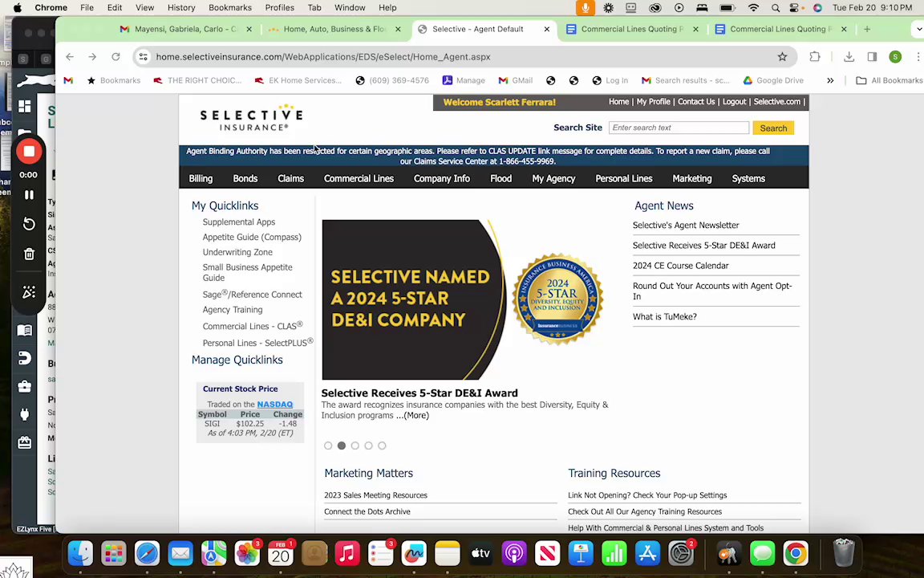View site information icon in address bar
The width and height of the screenshot is (924, 578).
143,57
